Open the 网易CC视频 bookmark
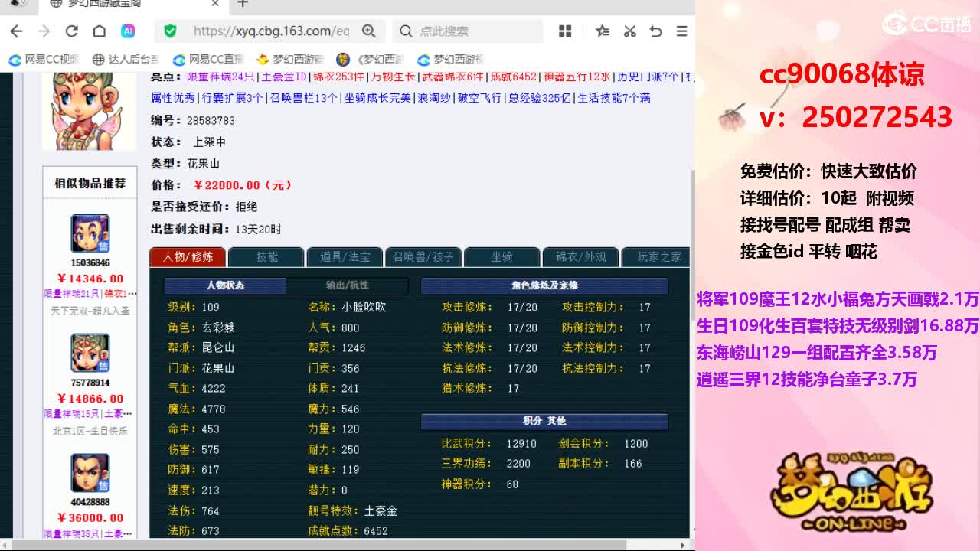This screenshot has width=980, height=551. 44,59
